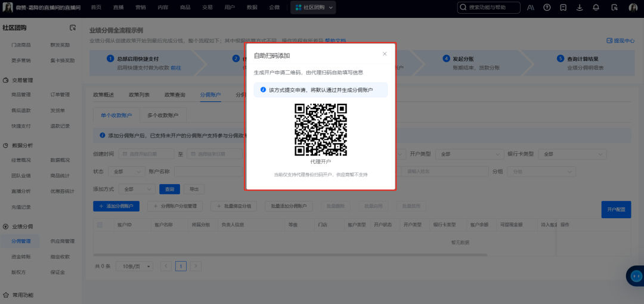The height and width of the screenshot is (304, 644).
Task: Switch to 政策查询 tab
Action: pos(175,95)
